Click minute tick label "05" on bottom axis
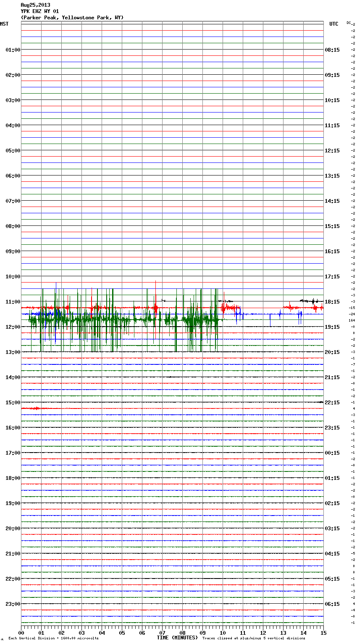 point(122,633)
